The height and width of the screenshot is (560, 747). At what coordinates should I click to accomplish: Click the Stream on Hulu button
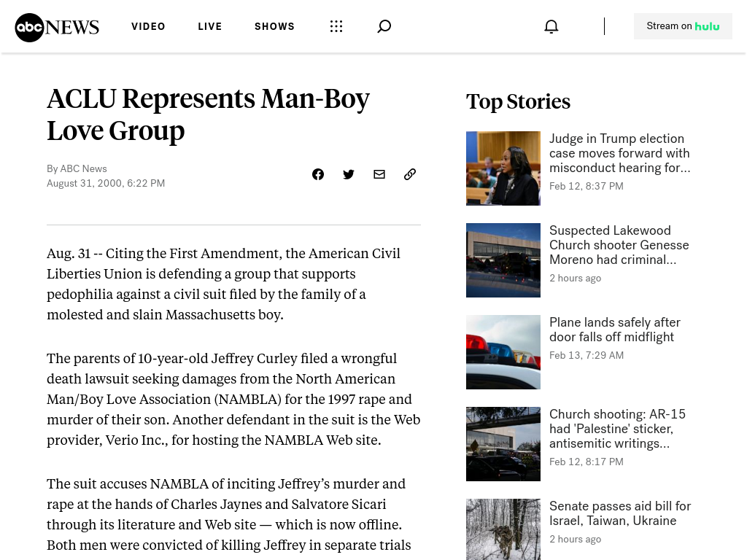683,26
